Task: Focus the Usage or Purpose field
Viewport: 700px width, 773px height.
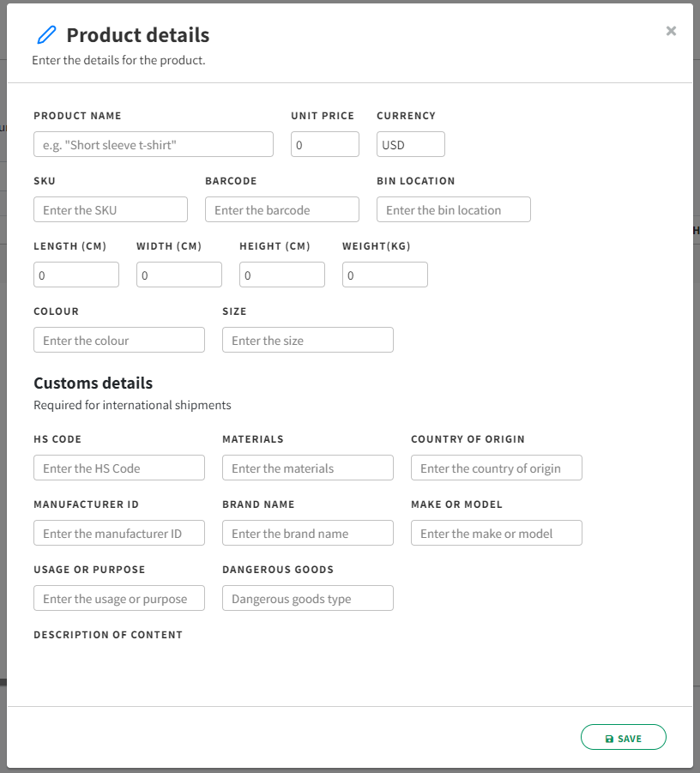Action: pos(119,598)
